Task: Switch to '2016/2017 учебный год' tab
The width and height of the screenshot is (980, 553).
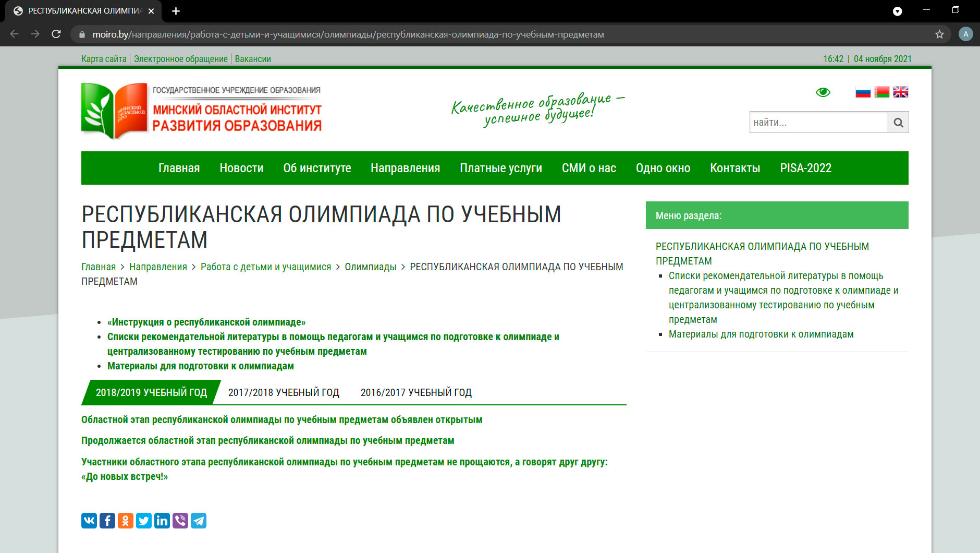Action: click(416, 392)
